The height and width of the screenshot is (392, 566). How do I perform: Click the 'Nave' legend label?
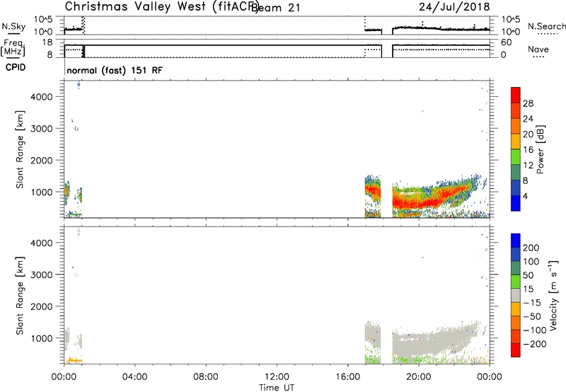point(538,49)
